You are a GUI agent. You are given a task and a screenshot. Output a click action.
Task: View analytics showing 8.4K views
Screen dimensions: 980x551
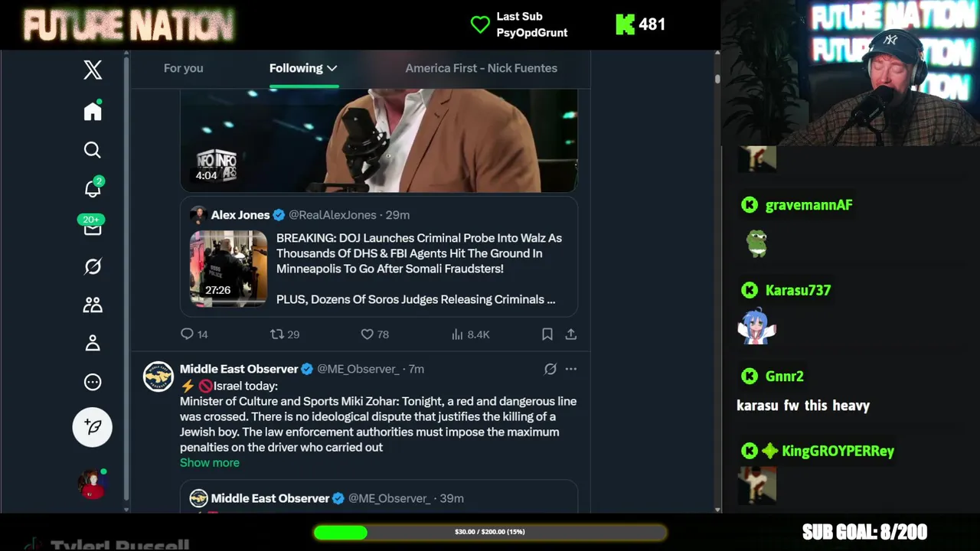[x=470, y=334]
